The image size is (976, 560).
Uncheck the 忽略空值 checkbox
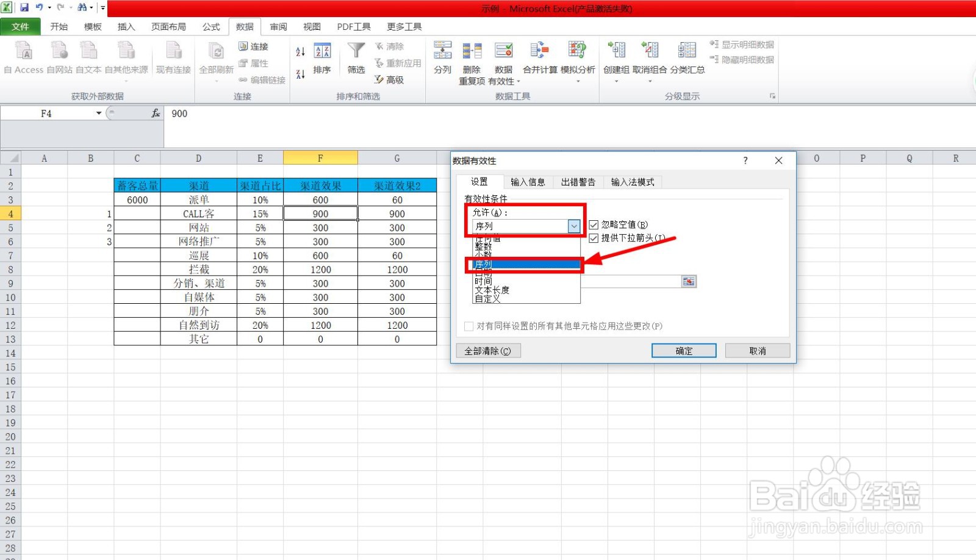(594, 224)
